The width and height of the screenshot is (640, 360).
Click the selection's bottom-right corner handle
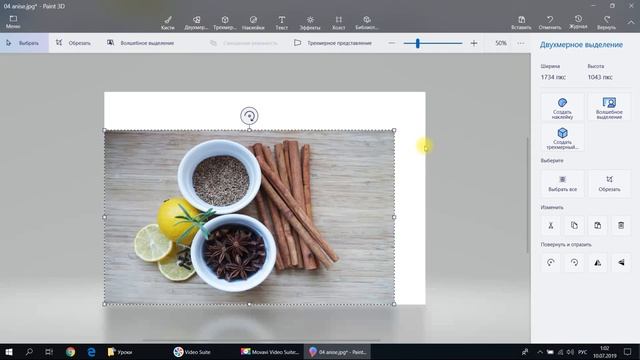[394, 304]
